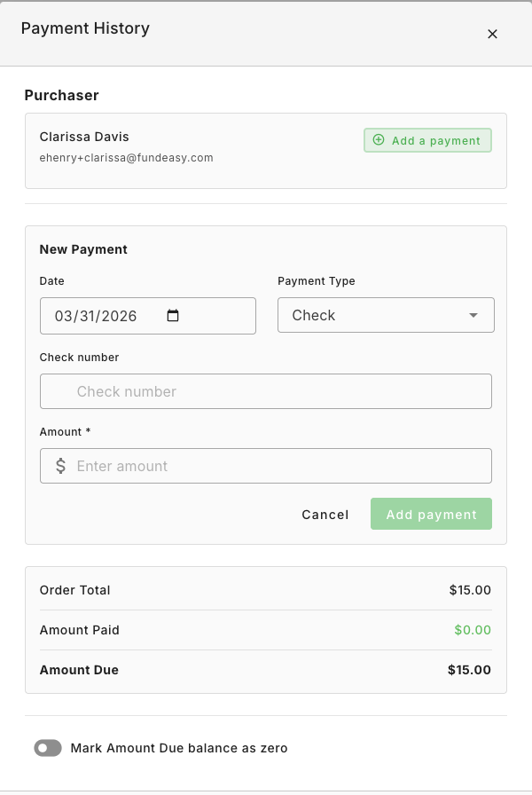This screenshot has height=795, width=532.
Task: Close the Payment History dialog
Action: pyautogui.click(x=492, y=34)
